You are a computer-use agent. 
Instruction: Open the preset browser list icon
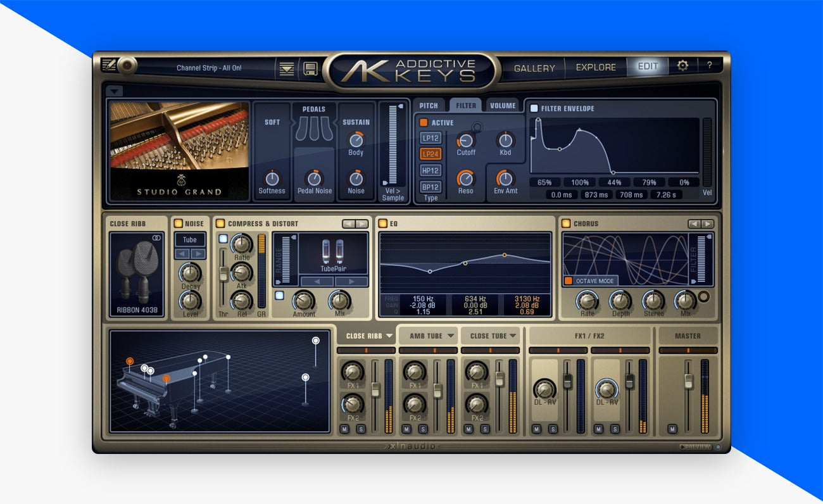tap(287, 68)
